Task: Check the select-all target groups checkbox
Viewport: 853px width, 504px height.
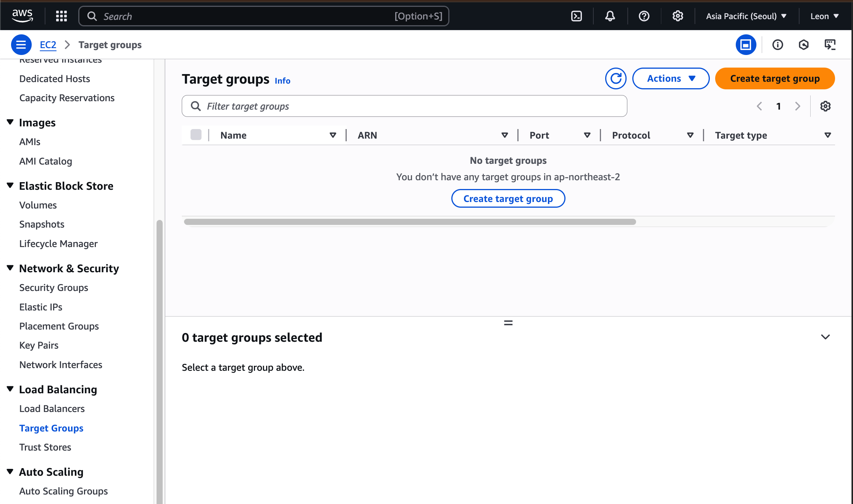Action: (x=196, y=135)
